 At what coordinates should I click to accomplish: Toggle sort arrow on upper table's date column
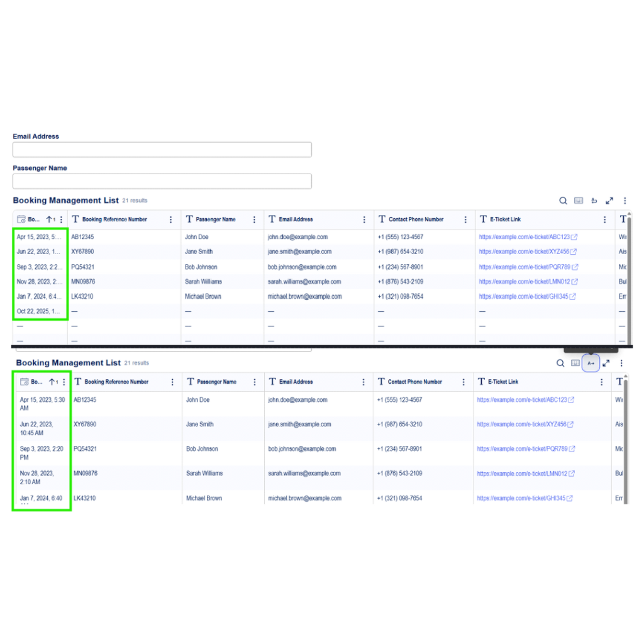point(50,219)
